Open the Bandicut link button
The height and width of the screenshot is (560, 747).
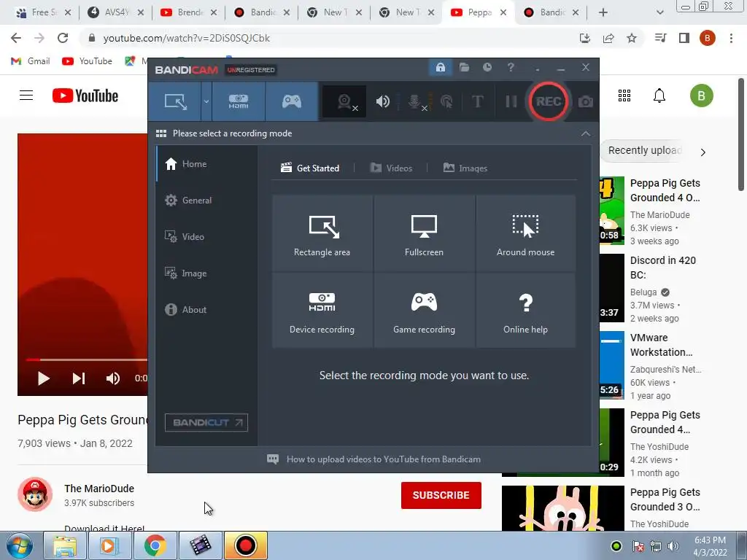coord(206,422)
